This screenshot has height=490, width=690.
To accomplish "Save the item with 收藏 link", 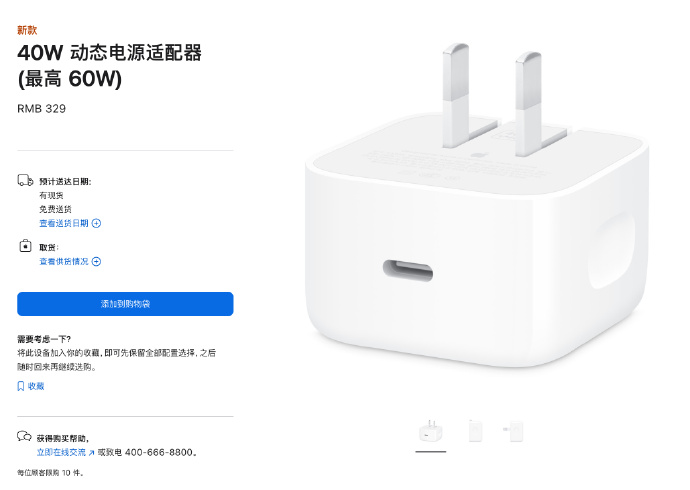I will point(36,386).
